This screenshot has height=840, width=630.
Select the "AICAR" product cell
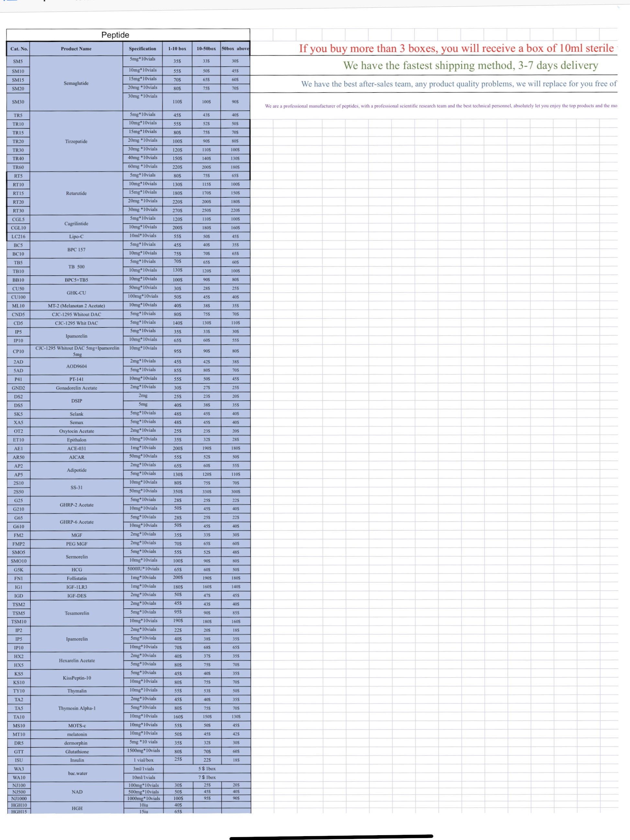tap(76, 457)
